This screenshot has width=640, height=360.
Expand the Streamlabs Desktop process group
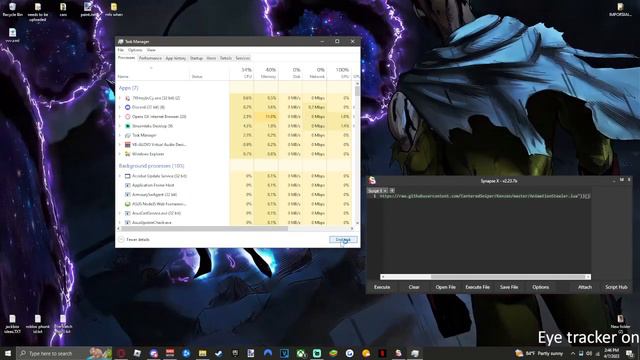pos(120,126)
